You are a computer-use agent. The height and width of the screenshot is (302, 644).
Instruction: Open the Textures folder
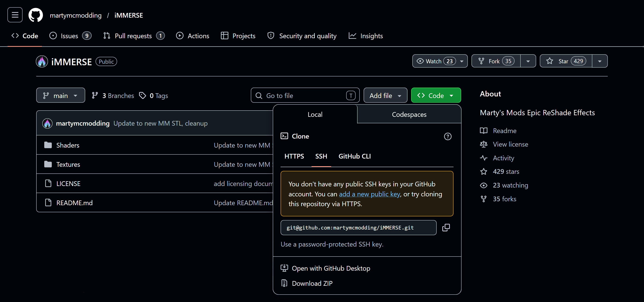click(68, 164)
